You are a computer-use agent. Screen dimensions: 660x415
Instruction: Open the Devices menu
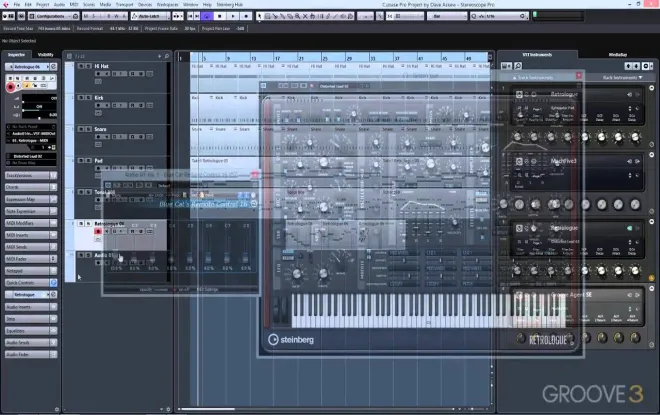point(145,5)
